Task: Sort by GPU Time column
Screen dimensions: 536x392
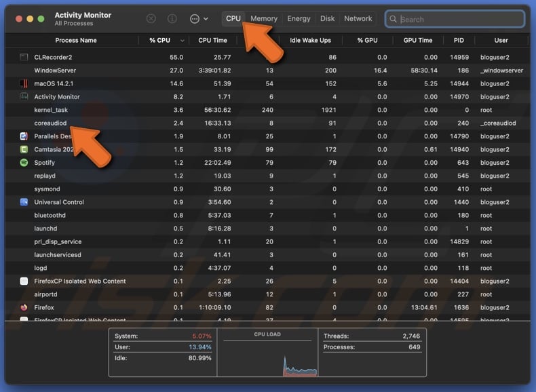Action: (x=418, y=40)
